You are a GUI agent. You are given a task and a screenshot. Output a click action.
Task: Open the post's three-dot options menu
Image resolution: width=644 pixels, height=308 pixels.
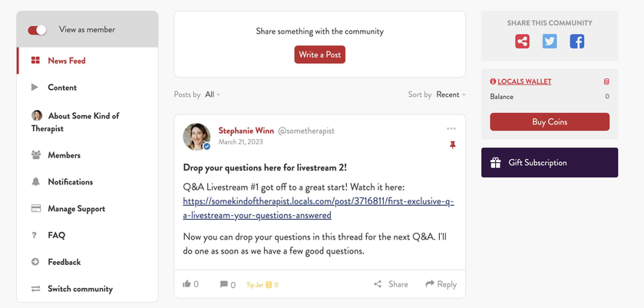click(451, 129)
